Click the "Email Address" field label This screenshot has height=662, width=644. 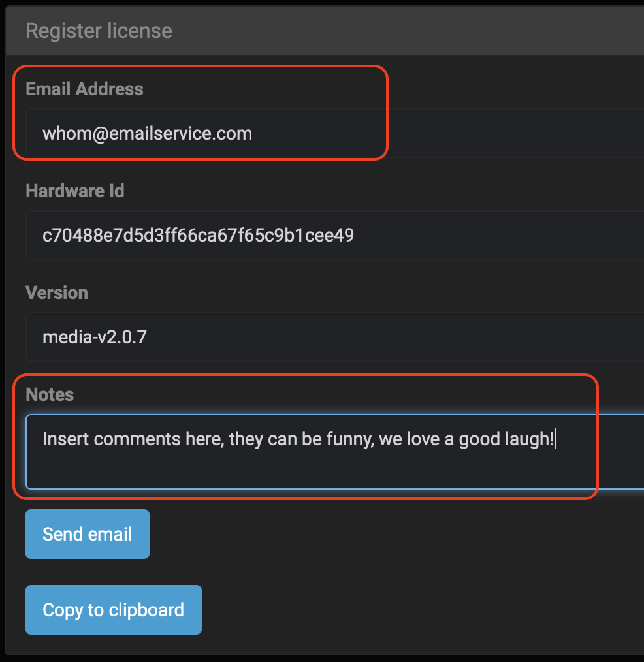[x=84, y=89]
